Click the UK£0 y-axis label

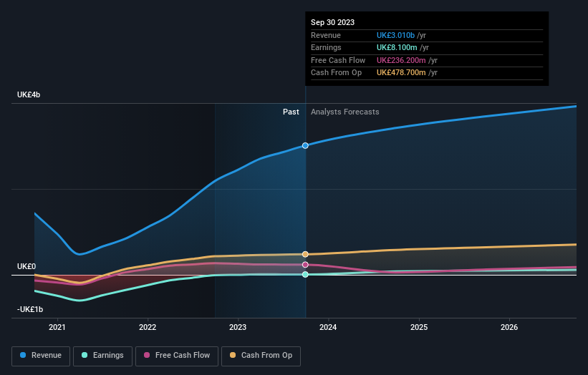click(x=26, y=266)
